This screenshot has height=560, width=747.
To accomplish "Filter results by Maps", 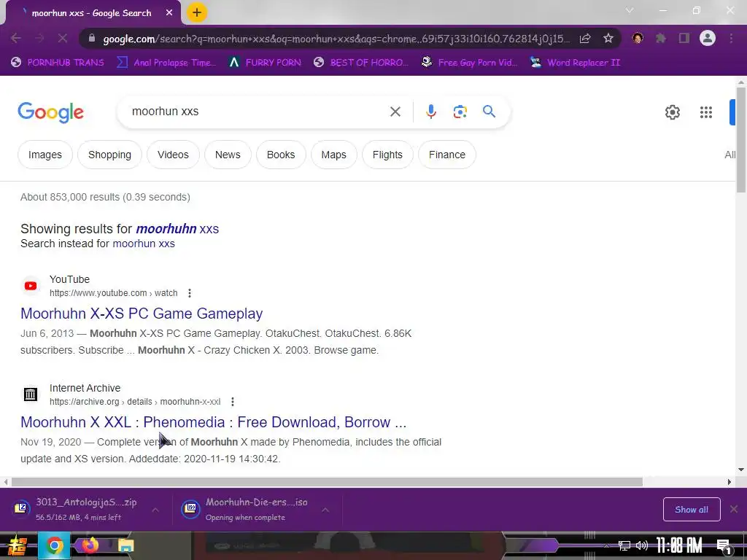I will click(x=333, y=155).
